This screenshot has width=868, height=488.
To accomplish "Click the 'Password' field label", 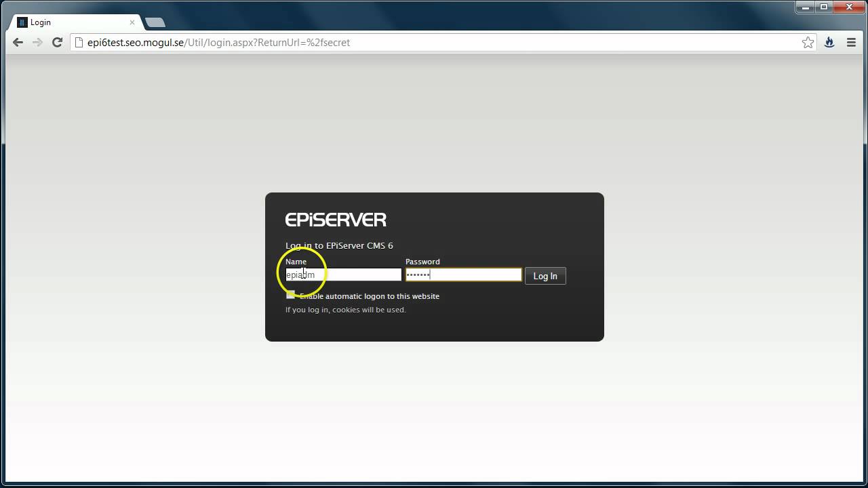I will coord(422,262).
